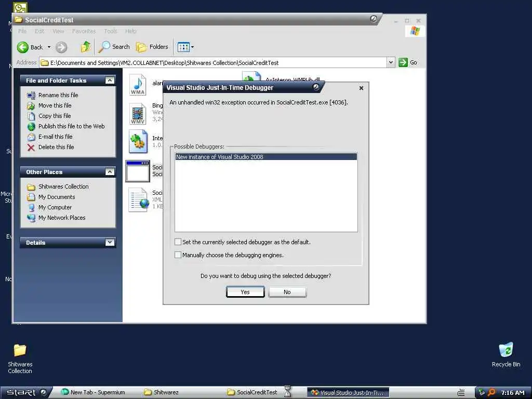Viewport: 532px width, 399px height.
Task: Click Copy this file
Action: pos(55,116)
